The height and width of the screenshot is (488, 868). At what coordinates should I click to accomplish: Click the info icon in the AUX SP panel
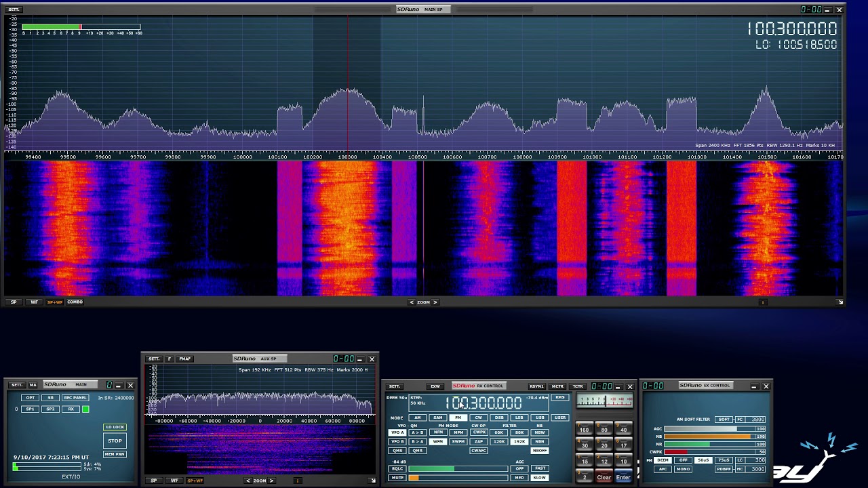pos(297,481)
